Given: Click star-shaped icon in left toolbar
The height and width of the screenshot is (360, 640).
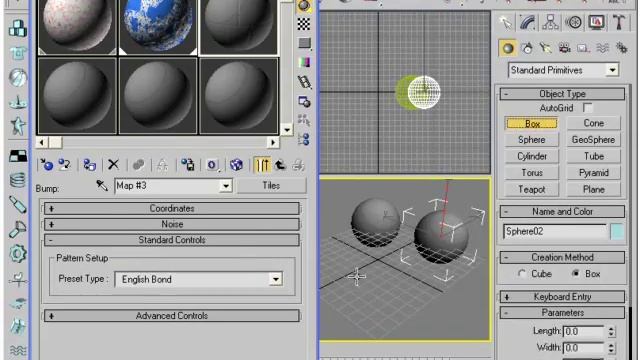Looking at the screenshot, I should (x=18, y=126).
